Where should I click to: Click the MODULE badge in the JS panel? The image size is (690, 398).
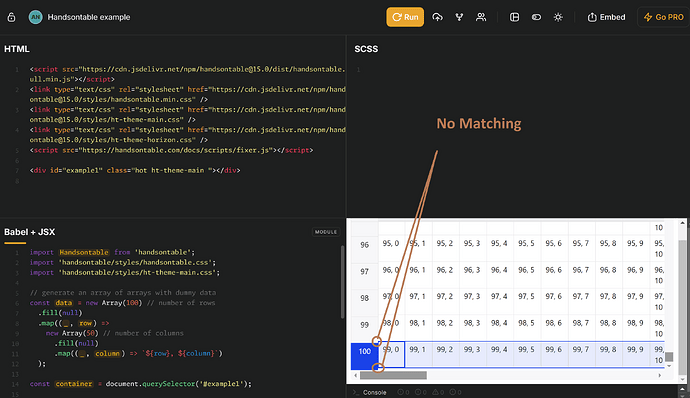coord(326,232)
